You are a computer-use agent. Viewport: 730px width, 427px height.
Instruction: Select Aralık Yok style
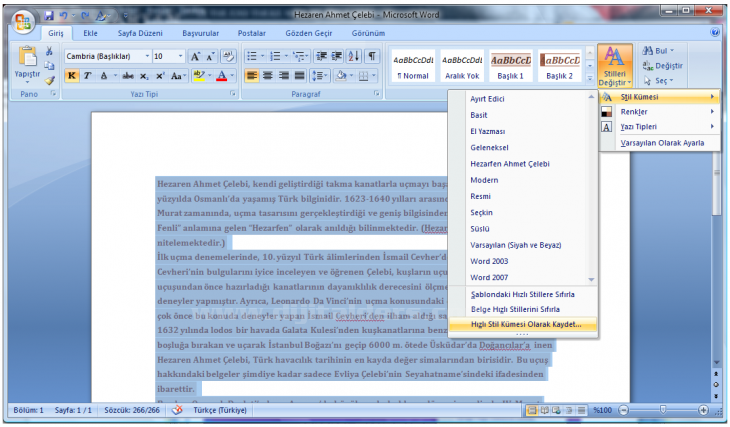pos(462,67)
